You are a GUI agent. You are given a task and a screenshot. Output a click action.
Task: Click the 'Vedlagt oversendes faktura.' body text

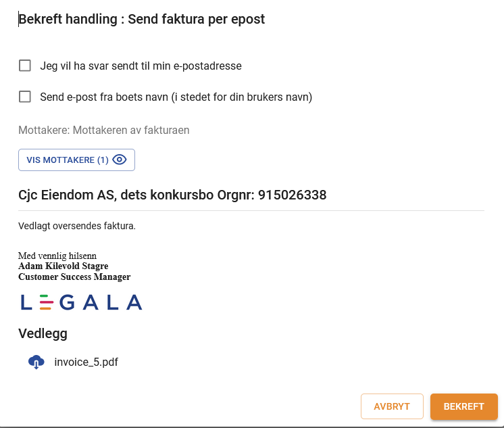click(x=77, y=226)
